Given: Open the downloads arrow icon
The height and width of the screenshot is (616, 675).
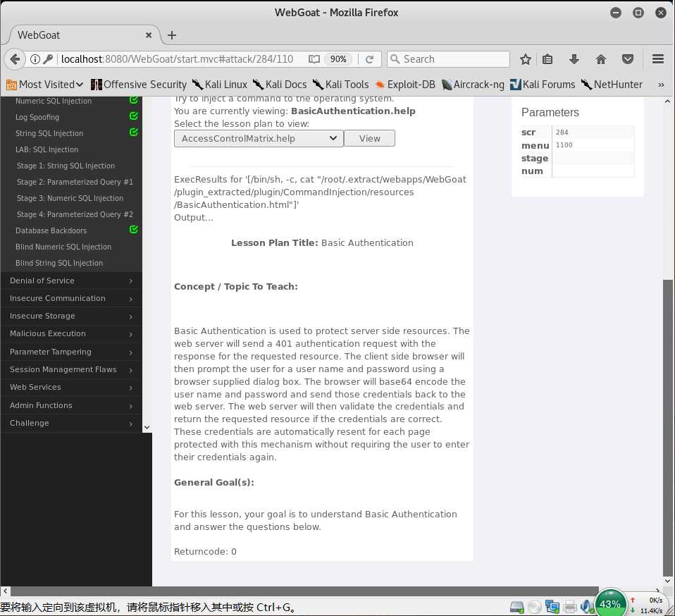Looking at the screenshot, I should pos(574,59).
